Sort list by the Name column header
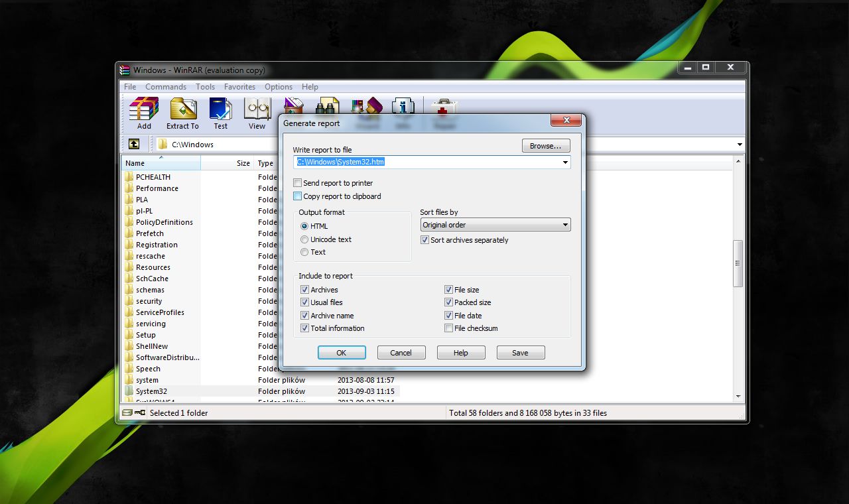849x504 pixels. 161,163
